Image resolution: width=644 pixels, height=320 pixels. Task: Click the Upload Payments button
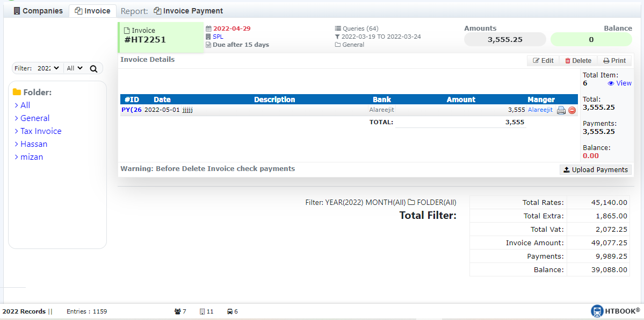pos(595,169)
